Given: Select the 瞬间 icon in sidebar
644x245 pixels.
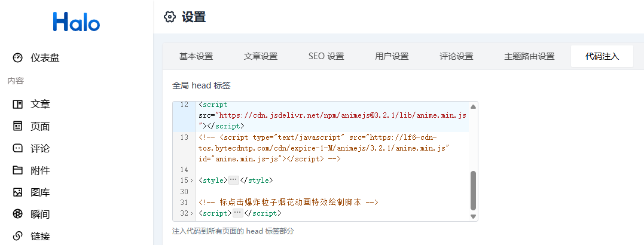Looking at the screenshot, I should [17, 214].
